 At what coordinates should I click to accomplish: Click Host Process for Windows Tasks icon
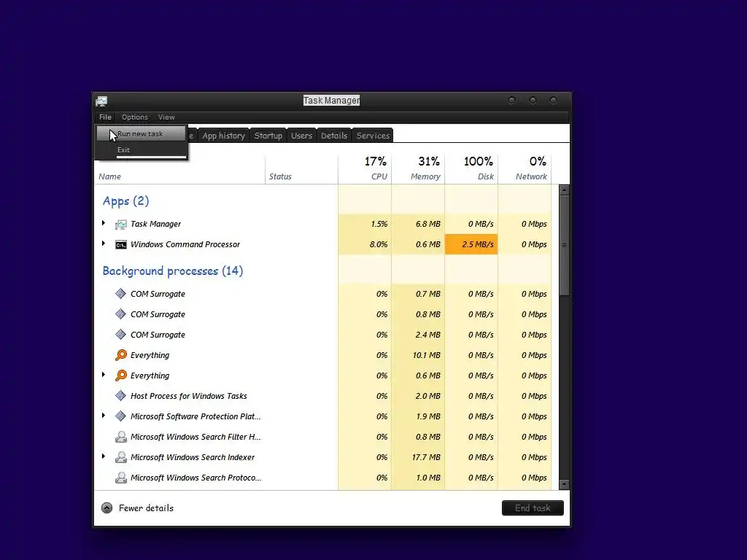point(121,396)
